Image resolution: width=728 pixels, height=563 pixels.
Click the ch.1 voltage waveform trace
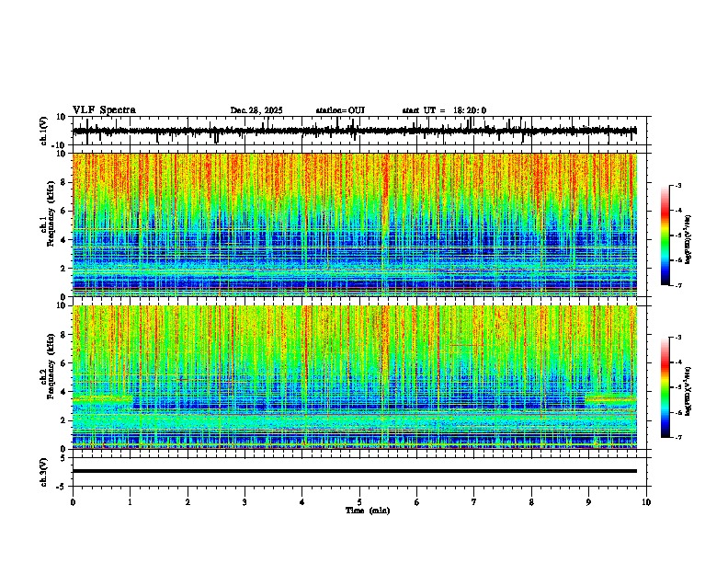coord(354,131)
